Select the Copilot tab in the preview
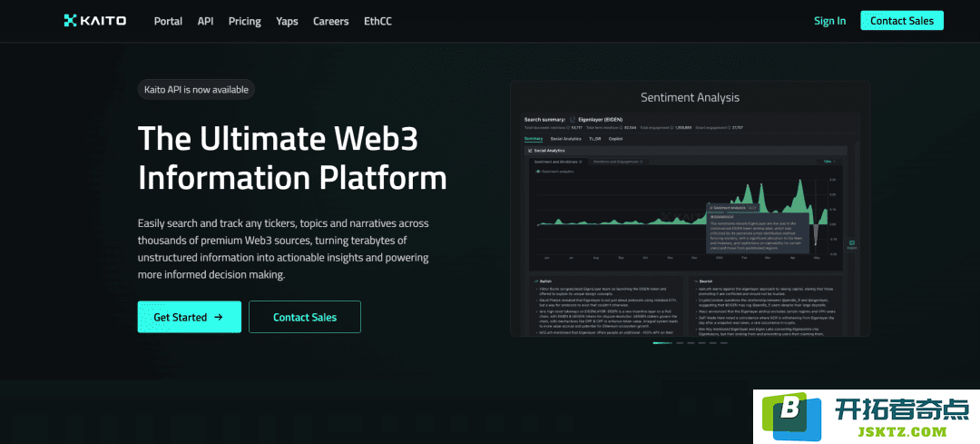This screenshot has height=444, width=980. pos(615,139)
